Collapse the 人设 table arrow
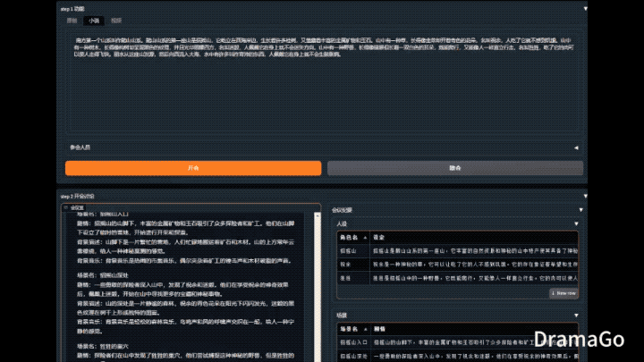644x362 pixels. [576, 224]
